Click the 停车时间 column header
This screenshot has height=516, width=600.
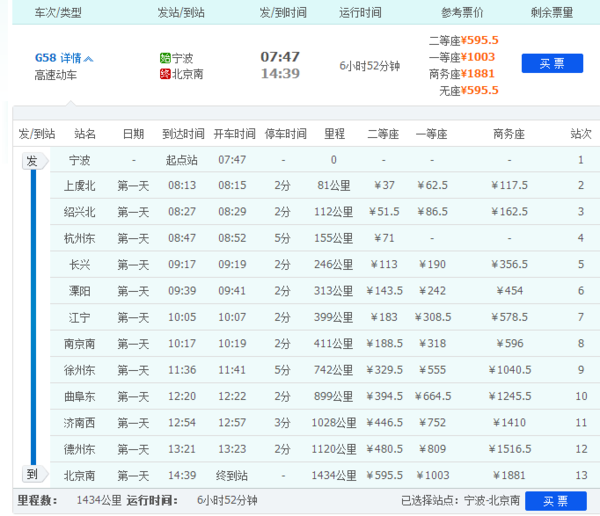point(286,134)
